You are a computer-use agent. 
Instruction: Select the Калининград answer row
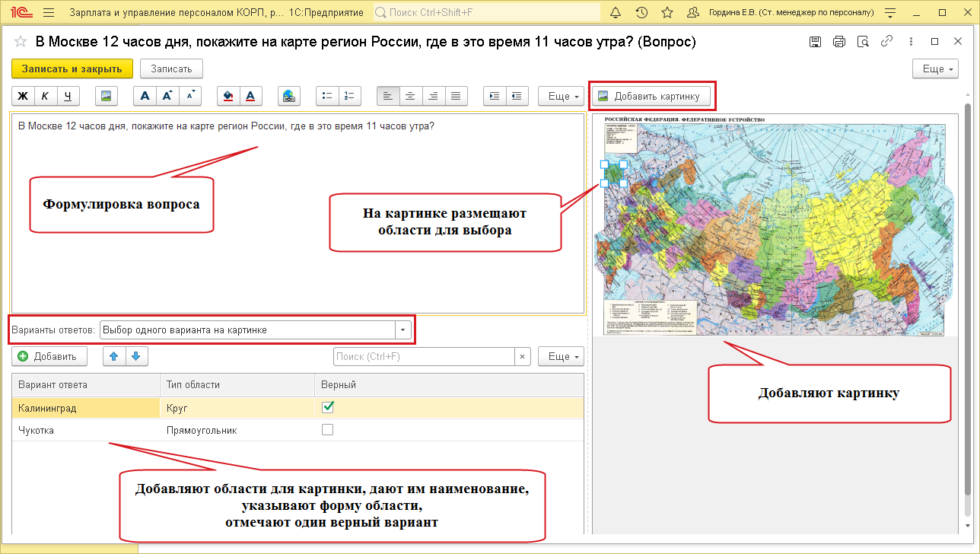(297, 408)
